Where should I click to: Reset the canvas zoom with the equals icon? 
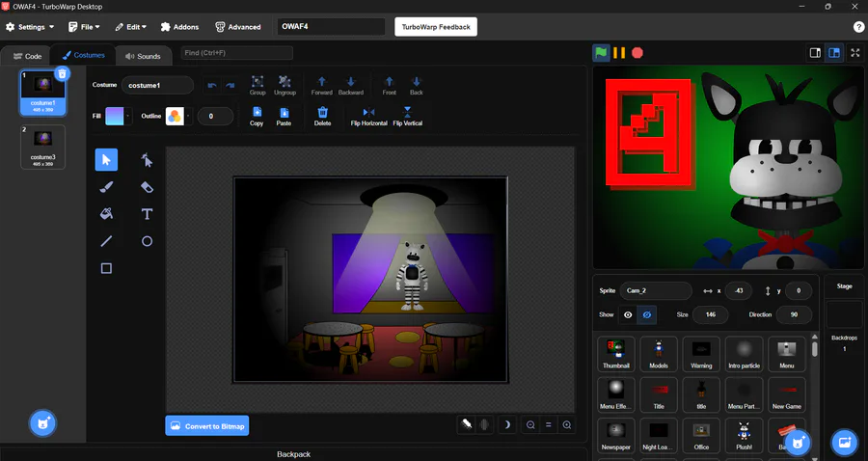click(549, 425)
